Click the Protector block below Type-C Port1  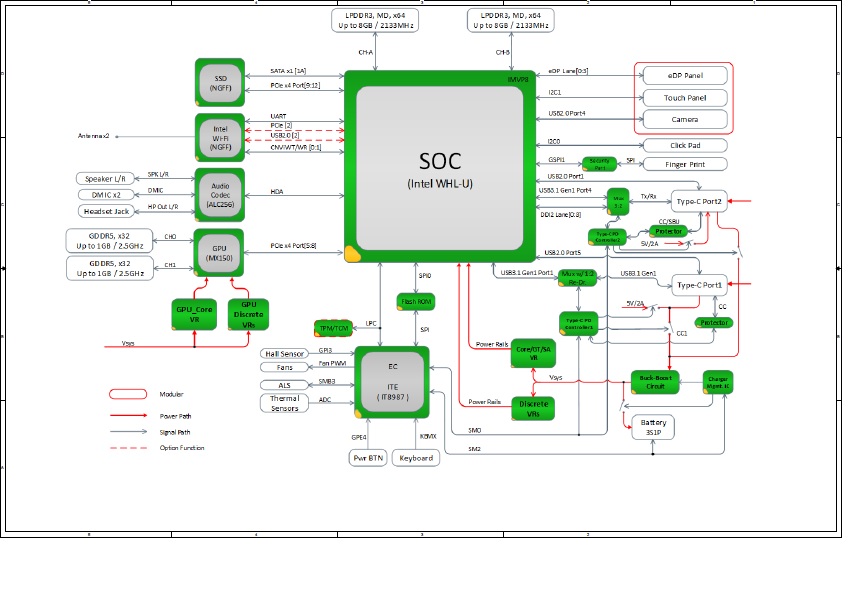pyautogui.click(x=714, y=322)
